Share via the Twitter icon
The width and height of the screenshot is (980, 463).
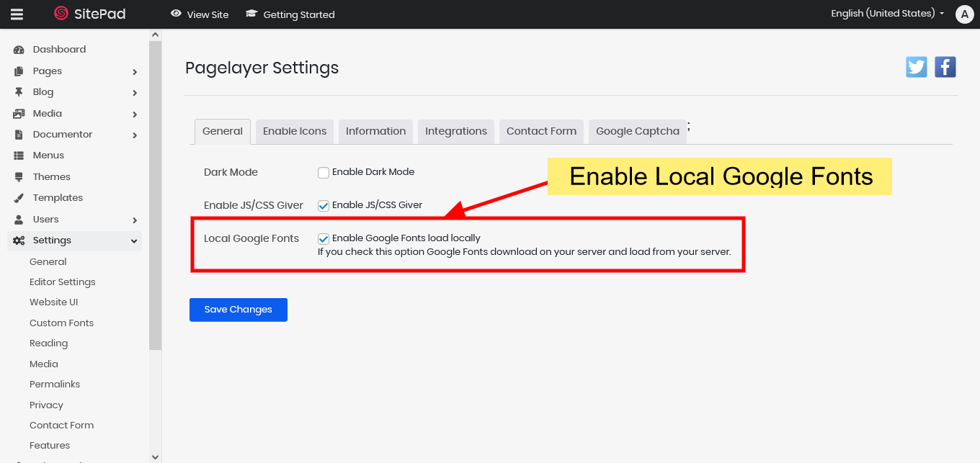[x=917, y=67]
